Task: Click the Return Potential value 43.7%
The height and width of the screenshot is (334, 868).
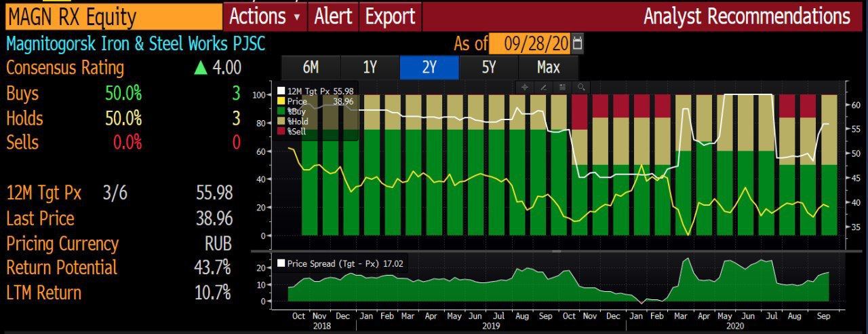Action: click(x=212, y=267)
